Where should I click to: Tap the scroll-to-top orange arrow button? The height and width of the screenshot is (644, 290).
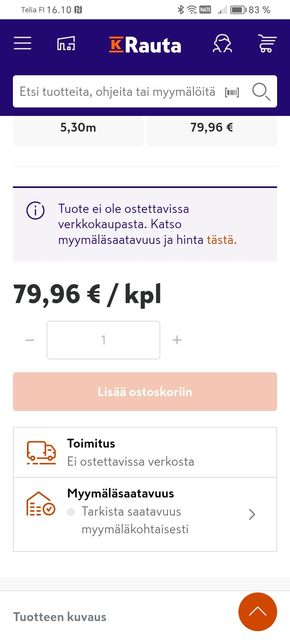[x=258, y=612]
